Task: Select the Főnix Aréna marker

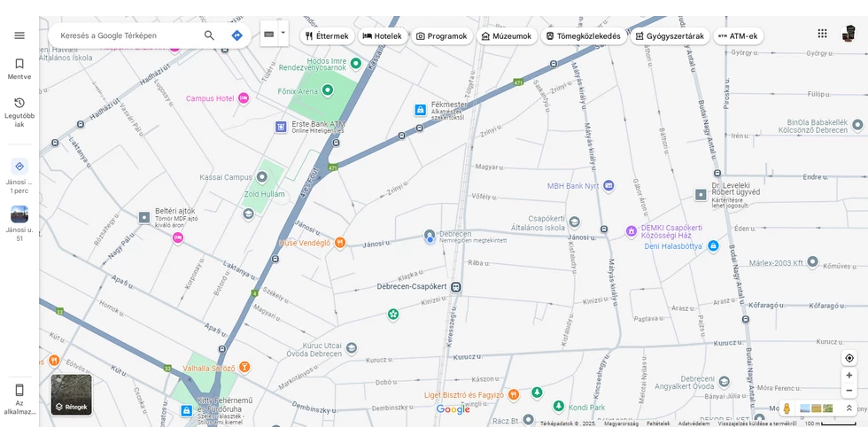Action: point(328,89)
